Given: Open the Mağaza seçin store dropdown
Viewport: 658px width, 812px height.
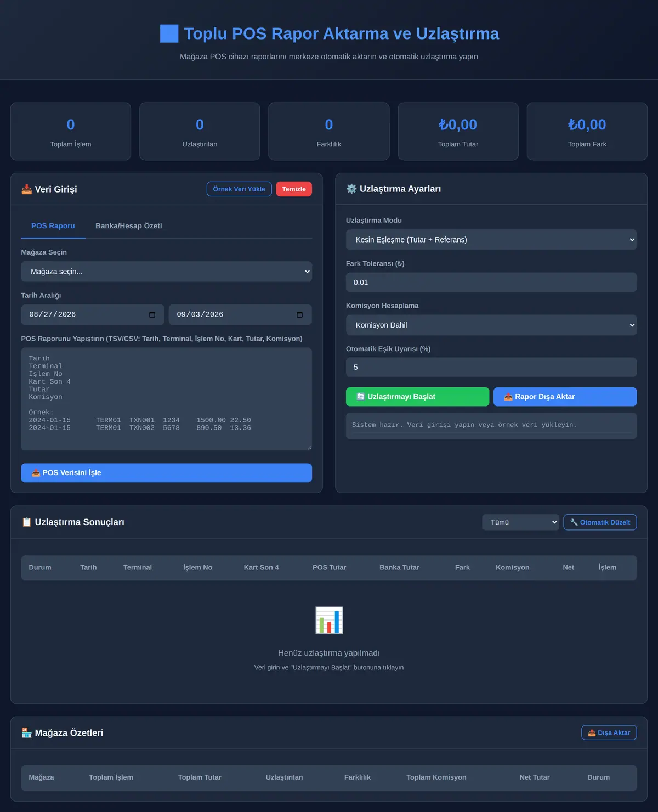Looking at the screenshot, I should (x=167, y=272).
